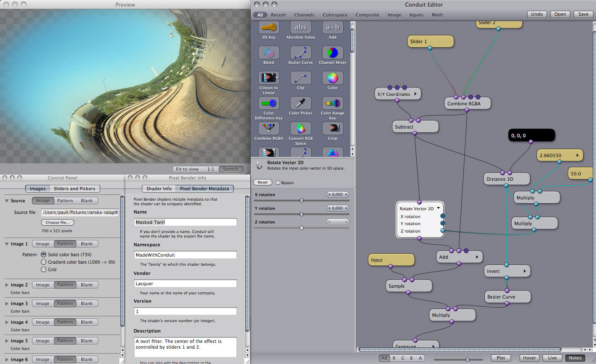Select the Distance 3D node
This screenshot has height=364, width=596.
[507, 179]
